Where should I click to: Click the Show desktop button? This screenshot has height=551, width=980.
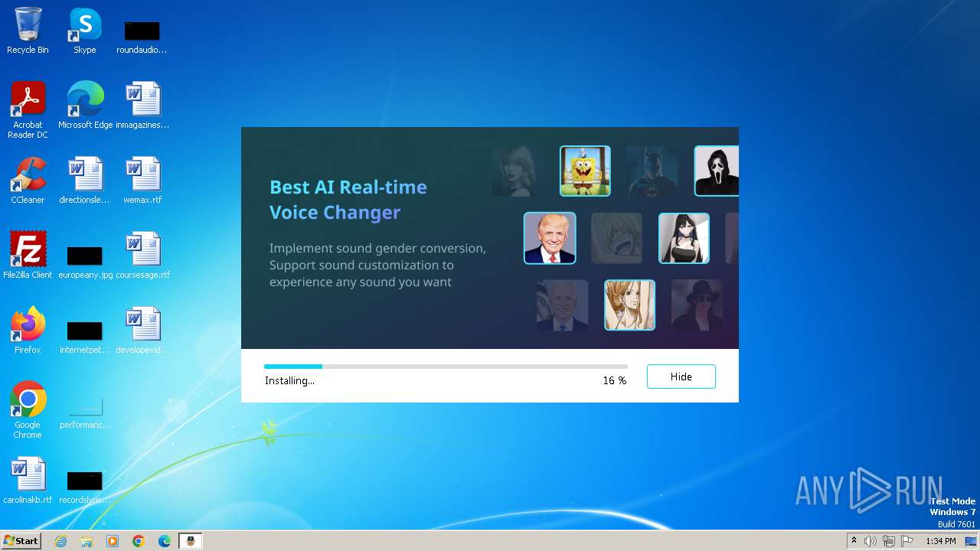click(971, 541)
